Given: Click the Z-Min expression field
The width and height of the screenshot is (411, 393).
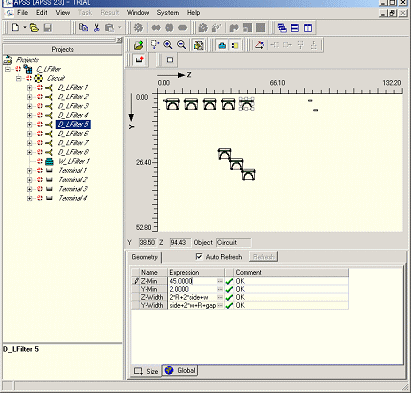Looking at the screenshot, I should (192, 281).
